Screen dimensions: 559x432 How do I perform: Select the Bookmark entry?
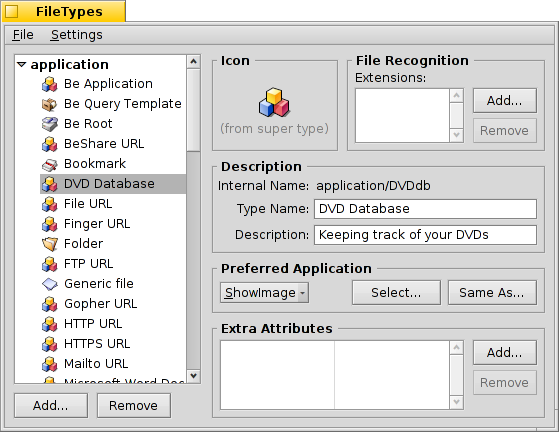point(113,164)
